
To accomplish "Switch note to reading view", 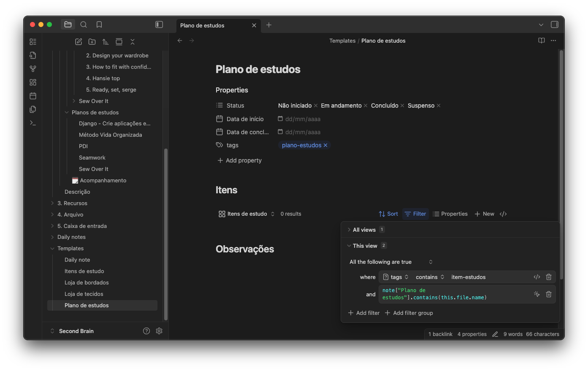I will 541,41.
